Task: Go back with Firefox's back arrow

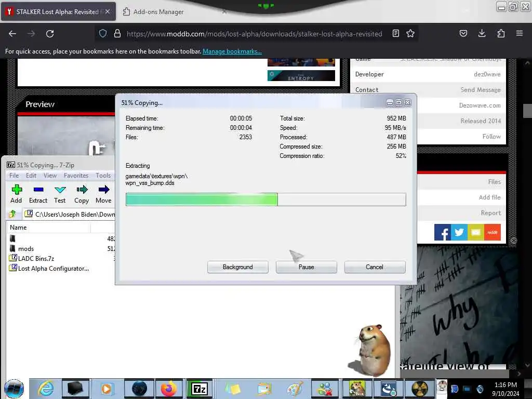Action: 12,34
